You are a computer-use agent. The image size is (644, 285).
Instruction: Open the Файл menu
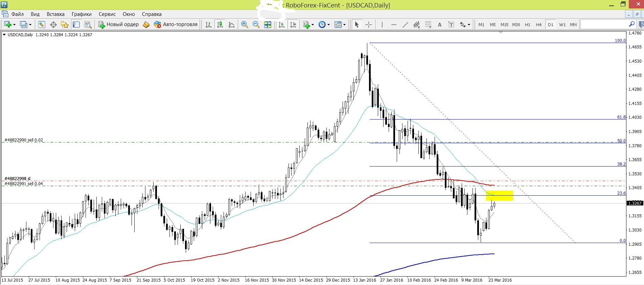[x=18, y=14]
